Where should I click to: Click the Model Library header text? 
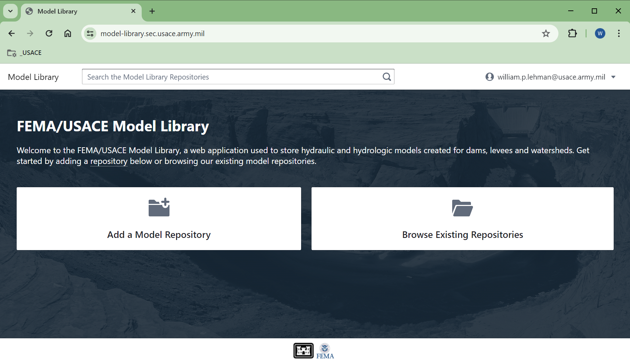click(33, 77)
